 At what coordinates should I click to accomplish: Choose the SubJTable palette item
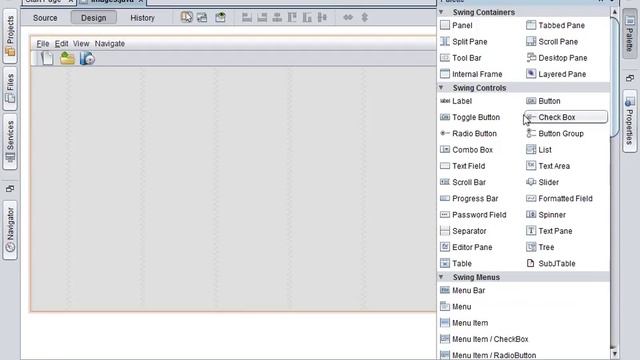coord(551,264)
